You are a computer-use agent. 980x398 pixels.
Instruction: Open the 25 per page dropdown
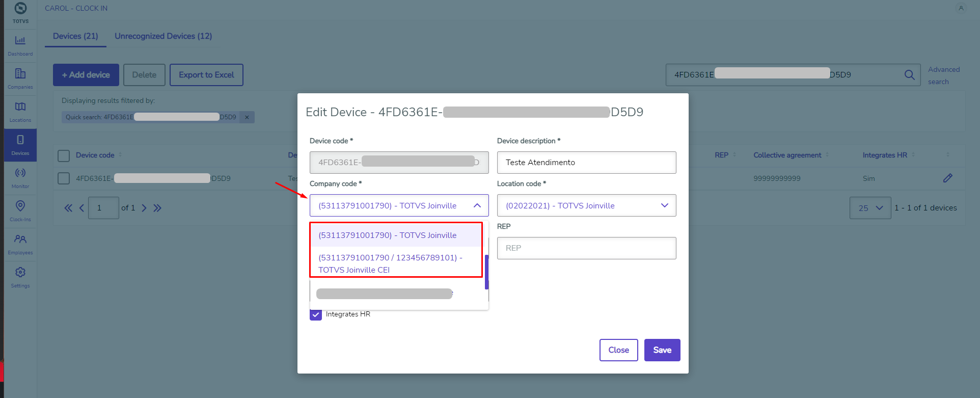870,208
